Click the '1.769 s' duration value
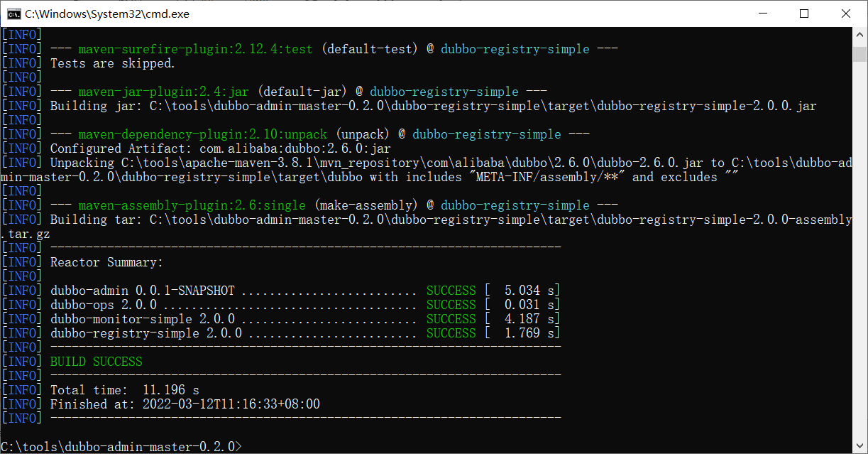Viewport: 868px width, 454px height. [528, 333]
